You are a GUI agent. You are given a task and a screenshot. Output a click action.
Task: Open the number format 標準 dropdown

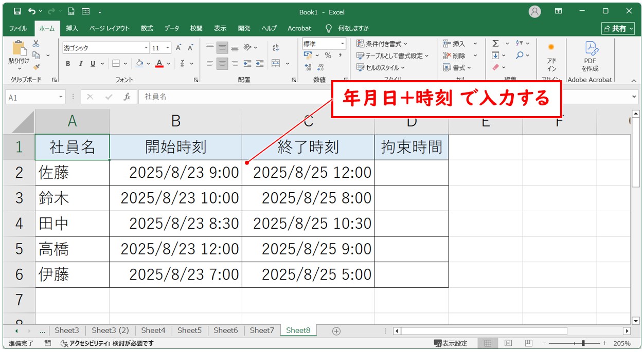342,44
